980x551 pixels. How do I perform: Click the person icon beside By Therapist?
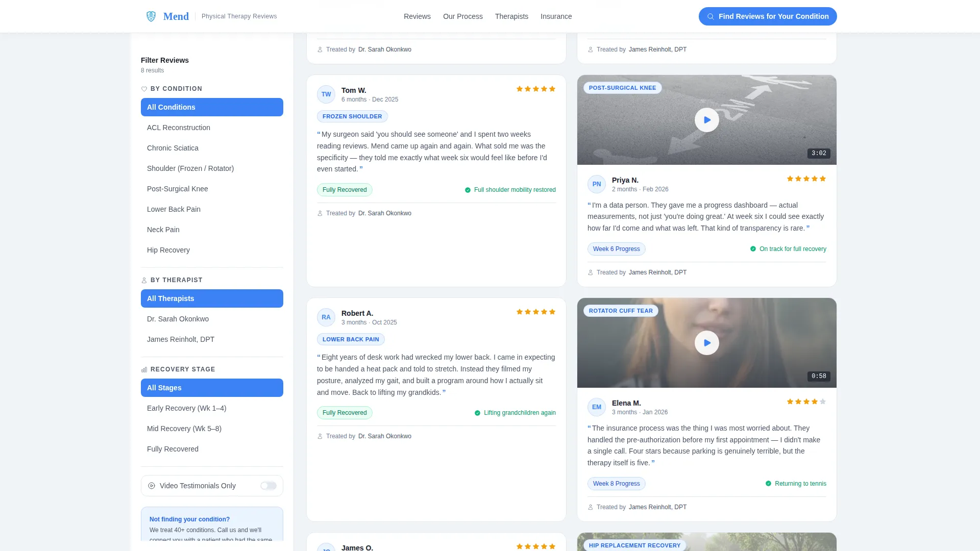click(x=144, y=280)
